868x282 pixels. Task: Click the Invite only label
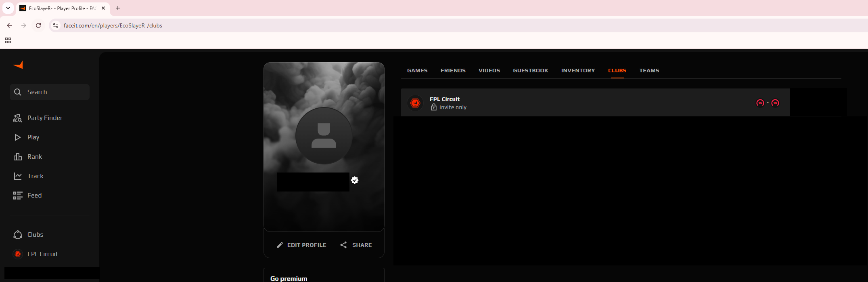tap(453, 107)
